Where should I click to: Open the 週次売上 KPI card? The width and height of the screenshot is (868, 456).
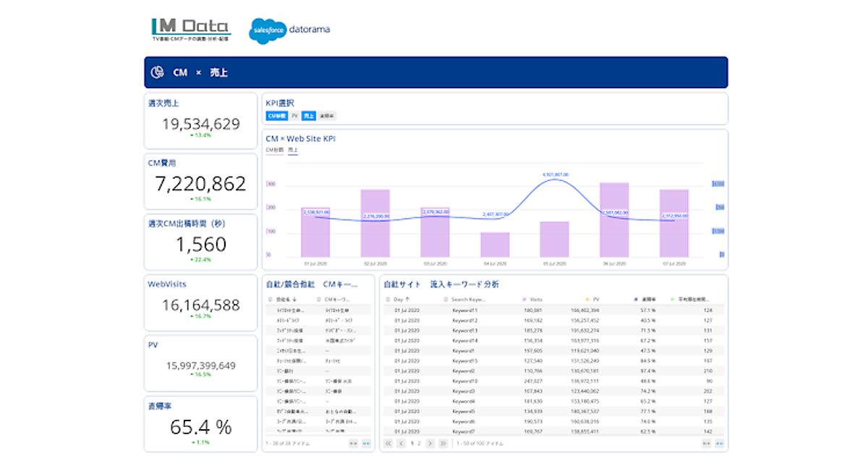click(200, 120)
